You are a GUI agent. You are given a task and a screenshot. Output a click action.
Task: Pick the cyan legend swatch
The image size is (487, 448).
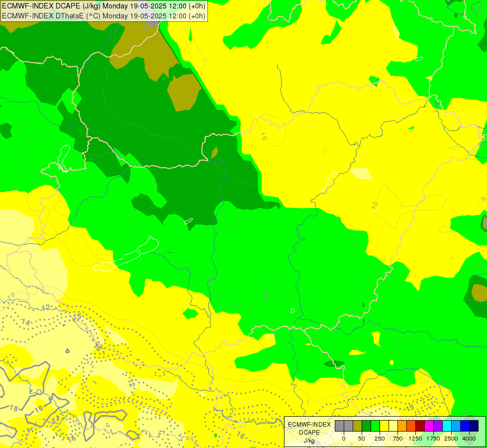(447, 426)
